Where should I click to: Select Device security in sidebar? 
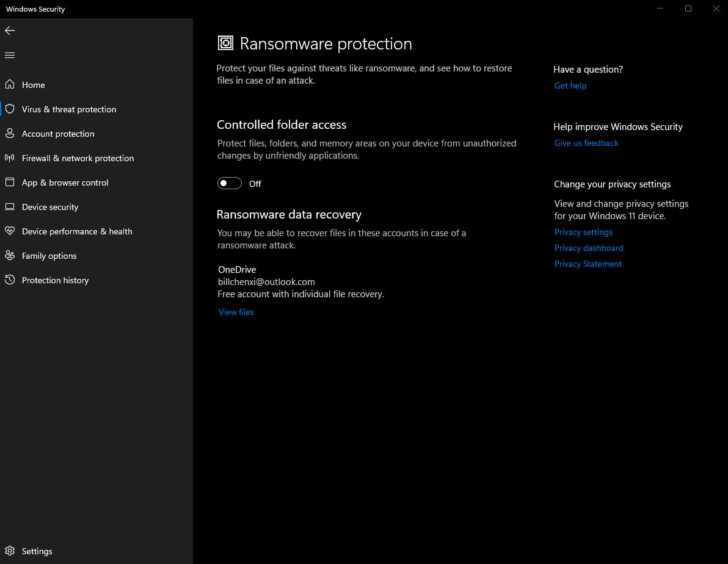coord(96,206)
